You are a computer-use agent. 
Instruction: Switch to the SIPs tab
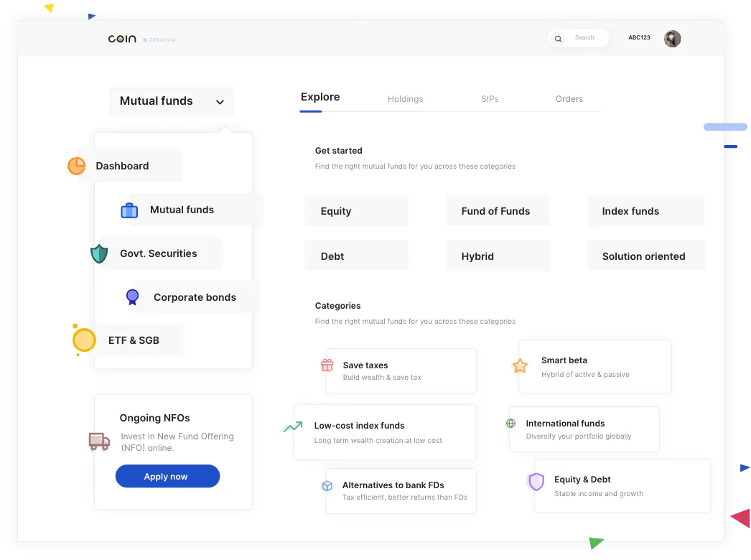pos(490,99)
